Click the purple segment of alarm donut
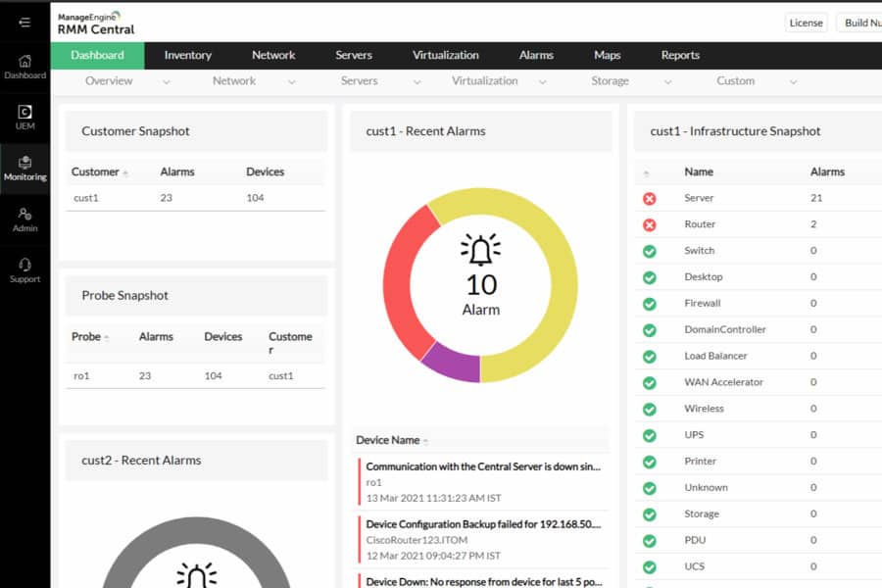Image resolution: width=882 pixels, height=588 pixels. 457,365
